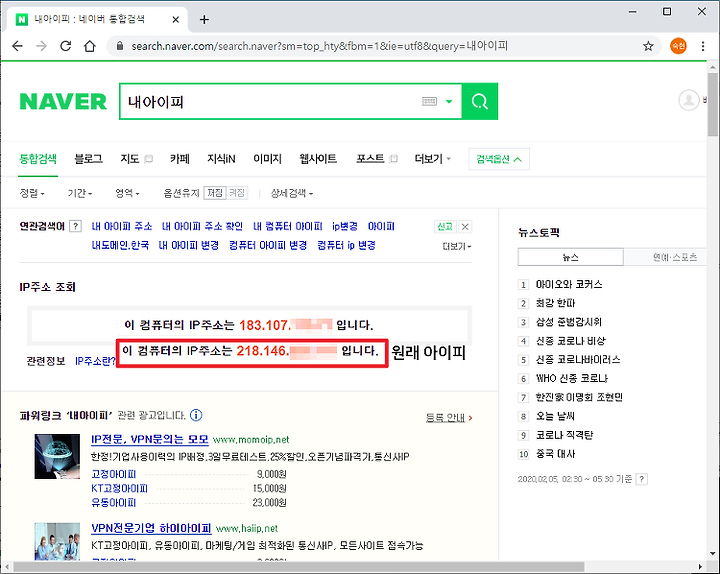Click the momoip ad thumbnail image

click(57, 456)
